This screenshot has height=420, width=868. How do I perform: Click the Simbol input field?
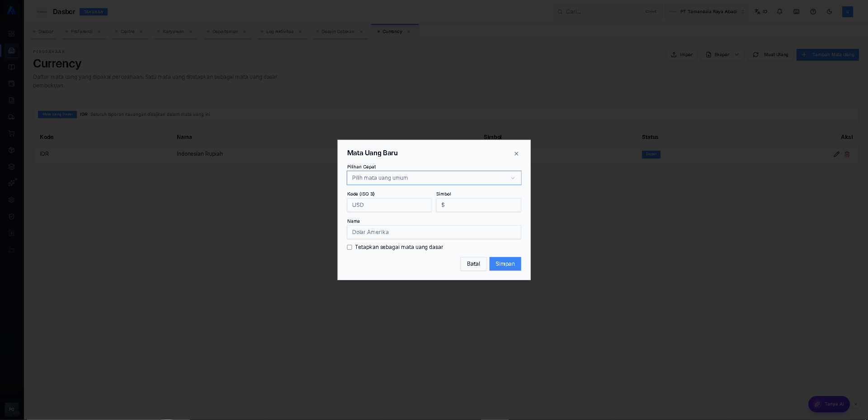(478, 205)
